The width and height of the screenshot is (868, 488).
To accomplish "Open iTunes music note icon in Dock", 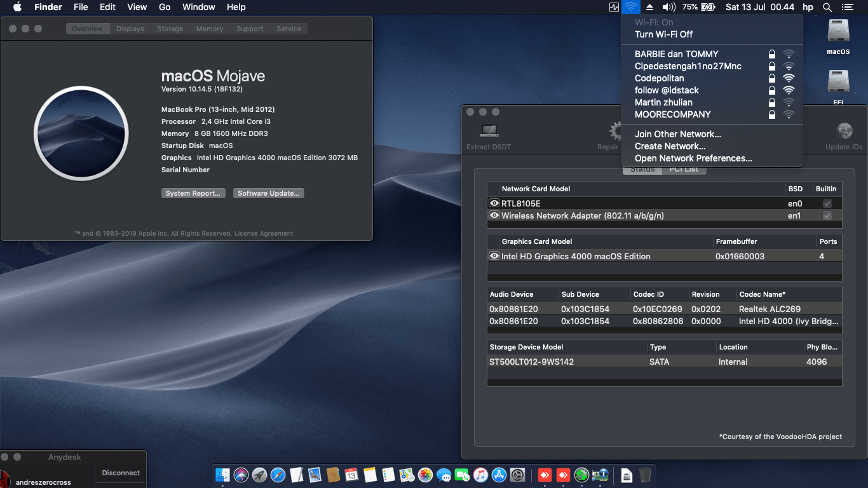I will pos(481,475).
